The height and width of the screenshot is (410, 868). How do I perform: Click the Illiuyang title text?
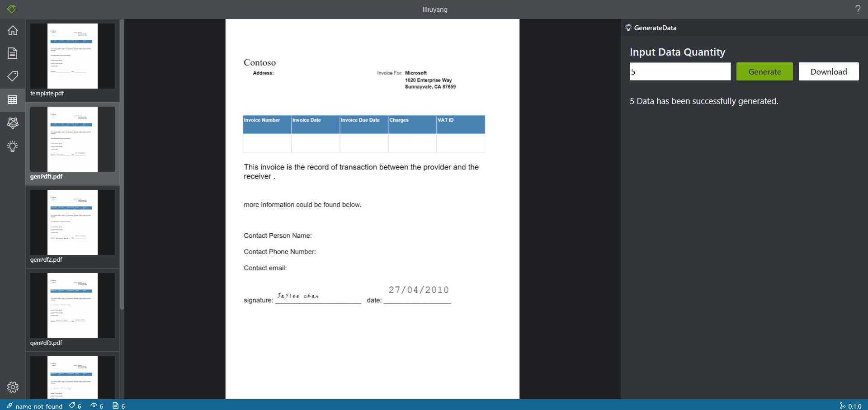point(435,9)
